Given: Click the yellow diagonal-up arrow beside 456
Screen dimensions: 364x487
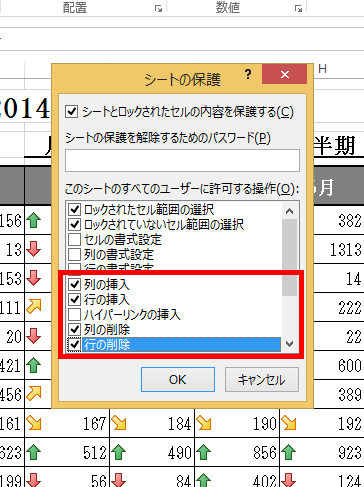Looking at the screenshot, I should pyautogui.click(x=33, y=394).
